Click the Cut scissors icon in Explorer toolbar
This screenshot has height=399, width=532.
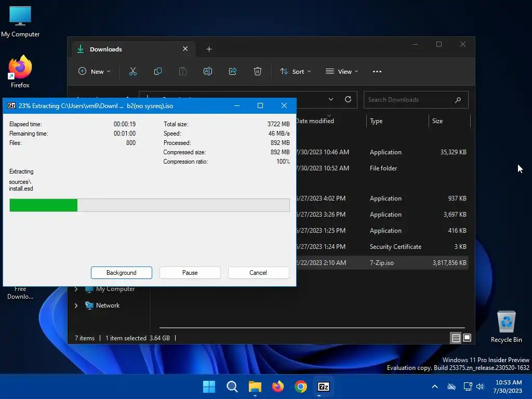(x=132, y=71)
